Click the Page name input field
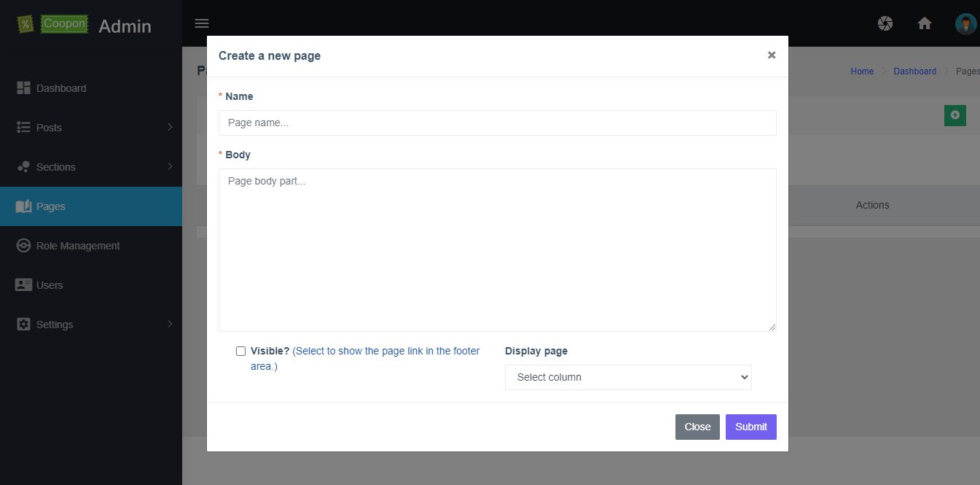Viewport: 980px width, 485px height. [x=497, y=123]
